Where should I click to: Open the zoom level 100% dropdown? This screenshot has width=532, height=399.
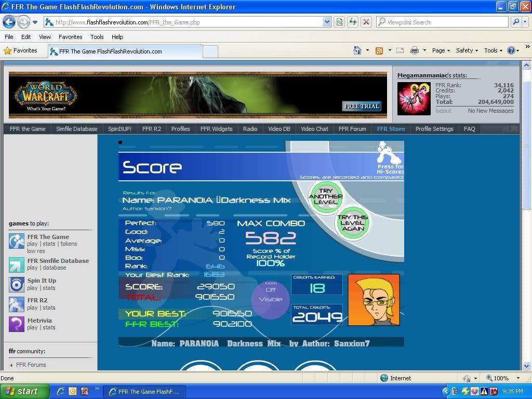(x=518, y=378)
